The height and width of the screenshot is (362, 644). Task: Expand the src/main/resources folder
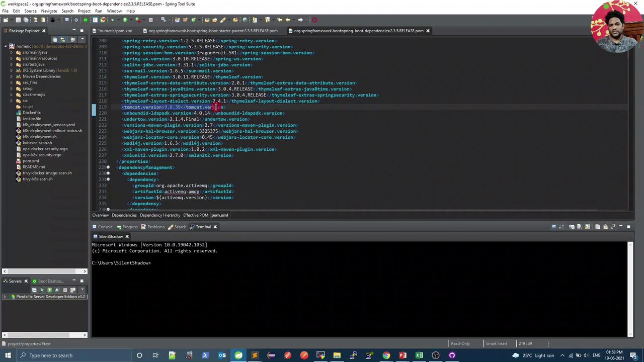click(12, 58)
